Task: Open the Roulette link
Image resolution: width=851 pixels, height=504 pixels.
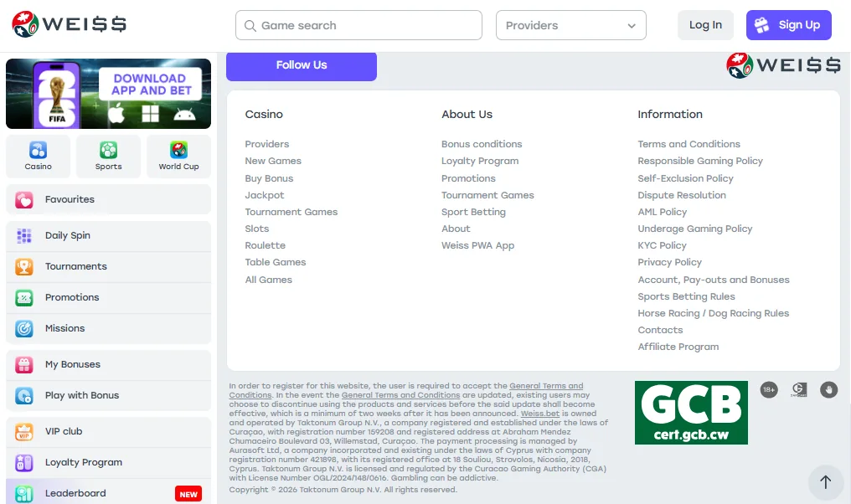Action: pyautogui.click(x=265, y=246)
